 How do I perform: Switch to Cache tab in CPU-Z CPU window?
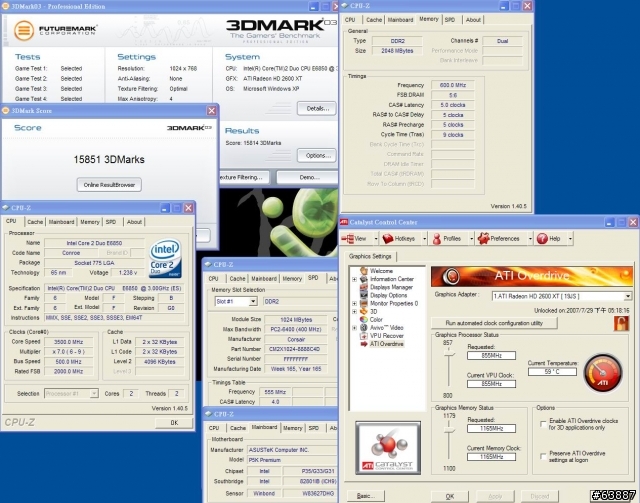35,222
